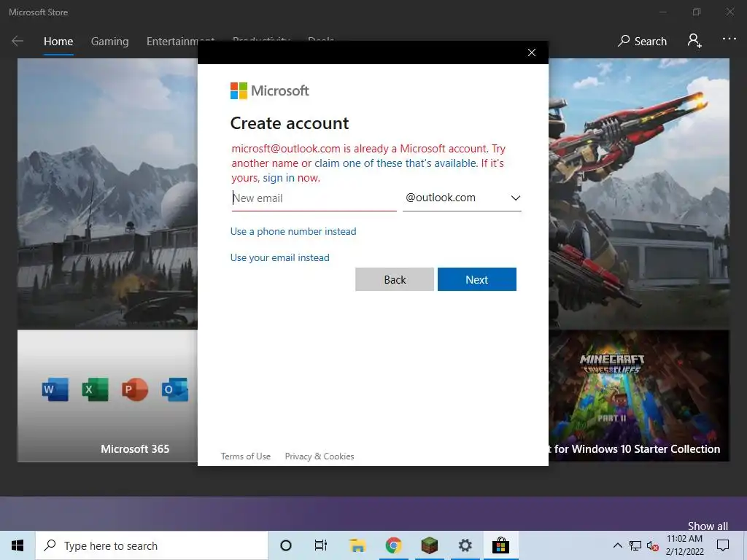Restore down the Microsoft Store window
The width and height of the screenshot is (747, 560).
(697, 12)
